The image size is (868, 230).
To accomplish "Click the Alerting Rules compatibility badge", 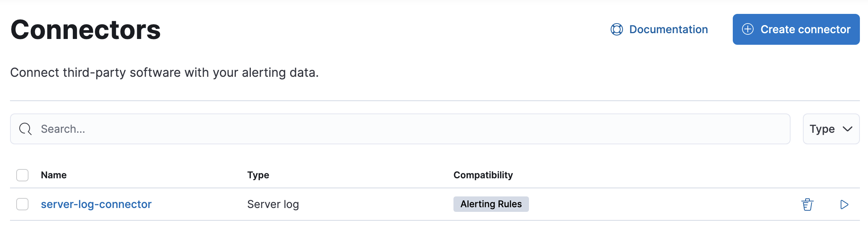I will [x=491, y=204].
